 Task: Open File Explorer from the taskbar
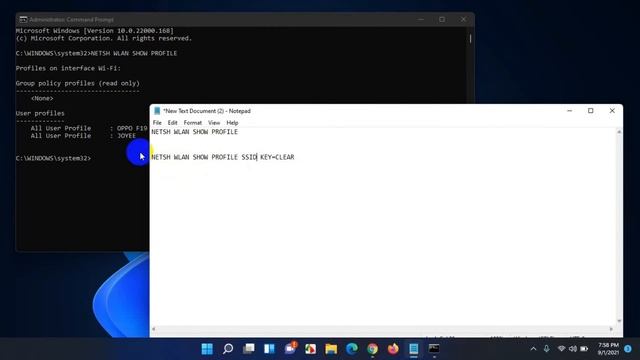tap(331, 349)
